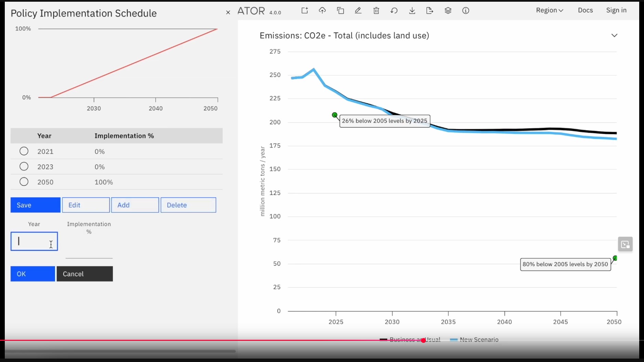Select the 2050 row radio button
The image size is (644, 362).
pyautogui.click(x=24, y=182)
